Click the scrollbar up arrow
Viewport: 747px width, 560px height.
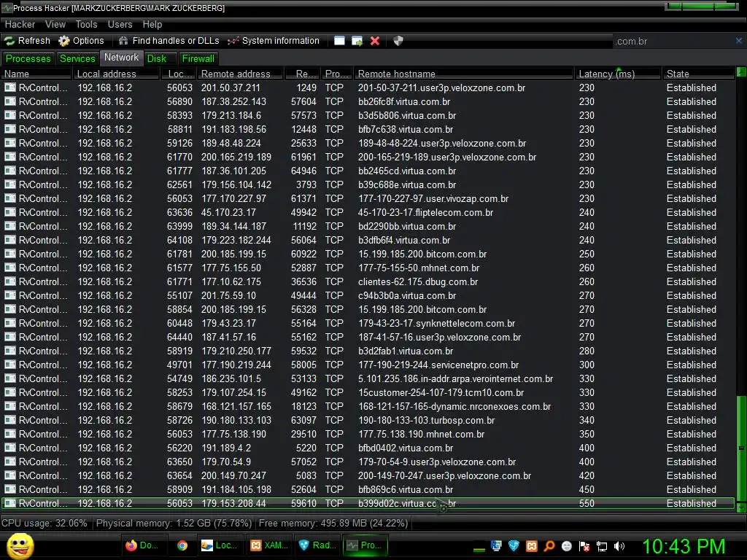tap(741, 72)
